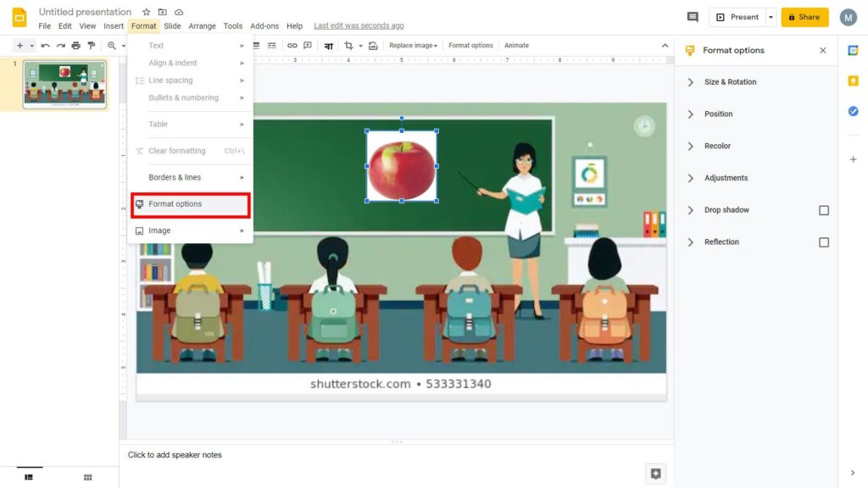This screenshot has height=488, width=868.
Task: Open the Insert menu
Action: point(114,26)
